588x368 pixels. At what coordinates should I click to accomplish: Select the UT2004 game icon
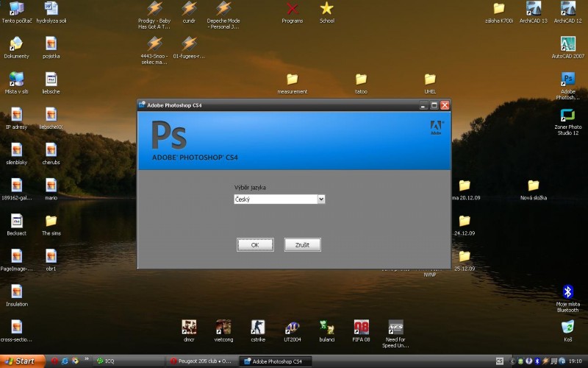292,327
